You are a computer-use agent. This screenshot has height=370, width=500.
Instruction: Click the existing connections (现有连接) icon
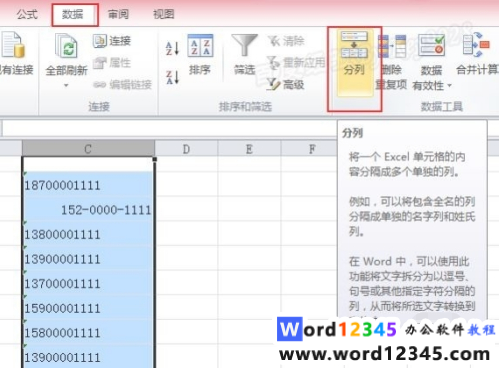coord(14,45)
